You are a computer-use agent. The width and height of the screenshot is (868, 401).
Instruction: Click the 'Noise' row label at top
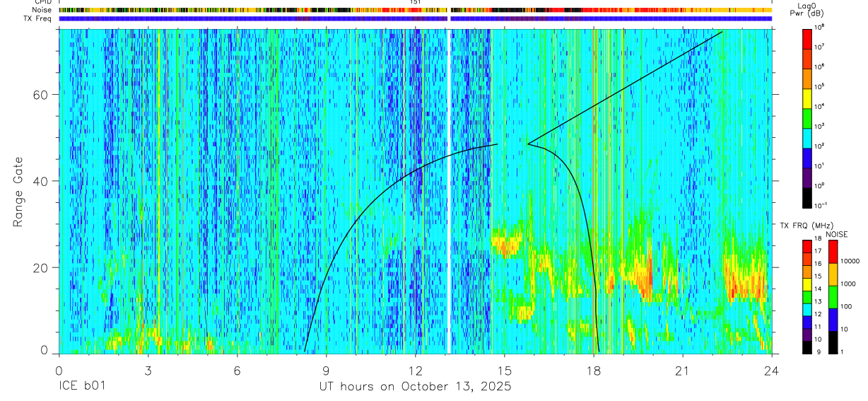click(x=42, y=10)
